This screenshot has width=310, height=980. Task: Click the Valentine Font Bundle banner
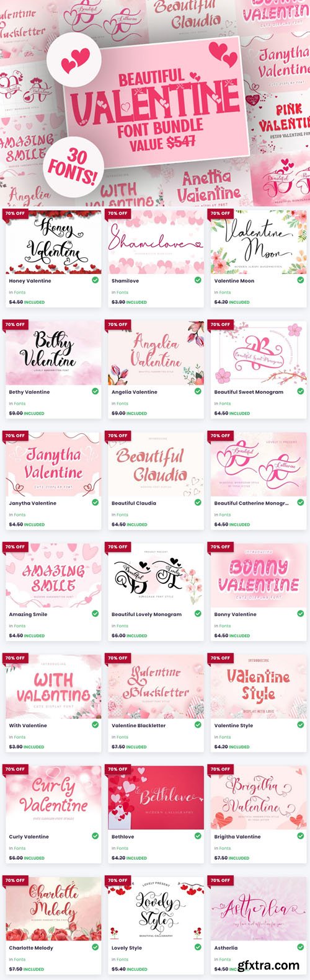pos(155,103)
